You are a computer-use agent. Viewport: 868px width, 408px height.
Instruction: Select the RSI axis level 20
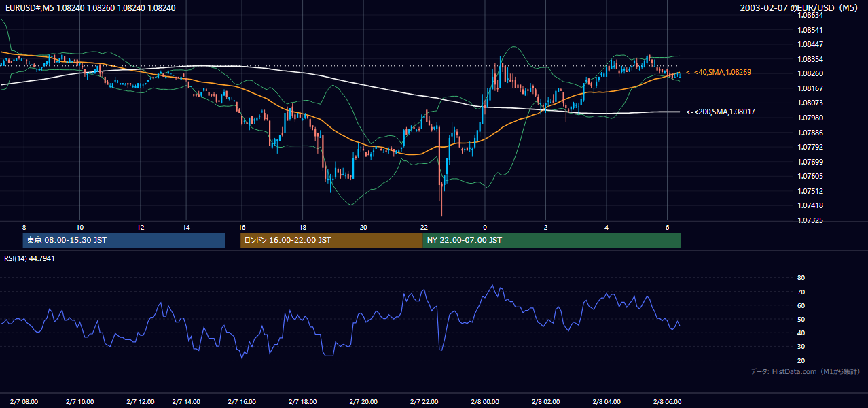[801, 360]
